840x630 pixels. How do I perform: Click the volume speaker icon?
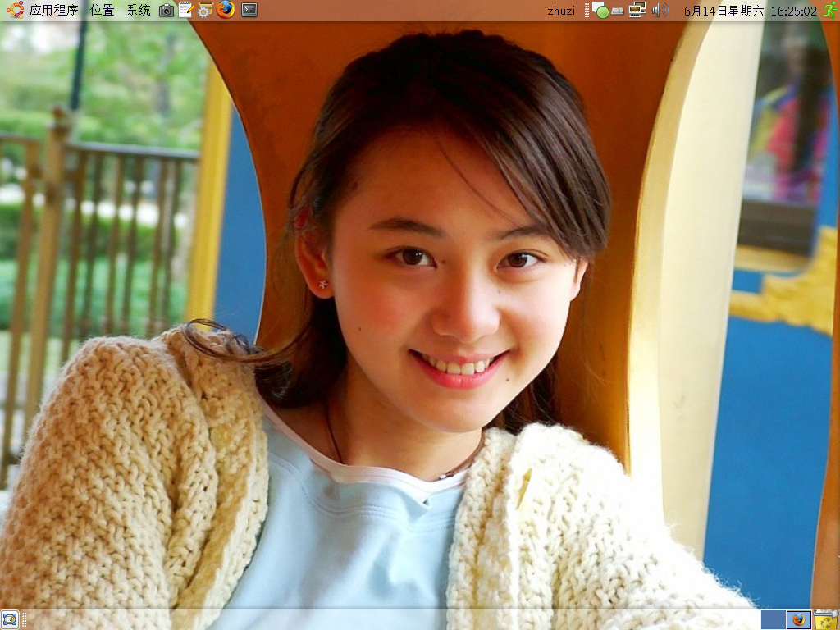660,10
